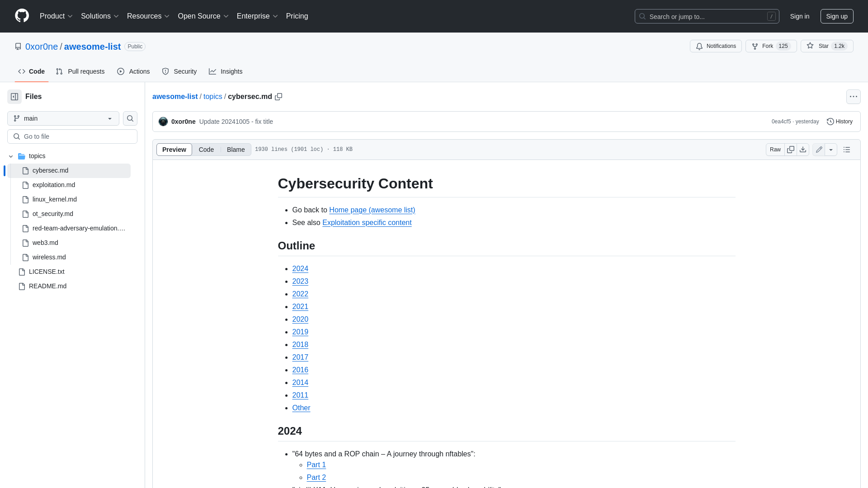Image resolution: width=868 pixels, height=488 pixels.
Task: Jump to 2016 outline link
Action: (x=300, y=370)
